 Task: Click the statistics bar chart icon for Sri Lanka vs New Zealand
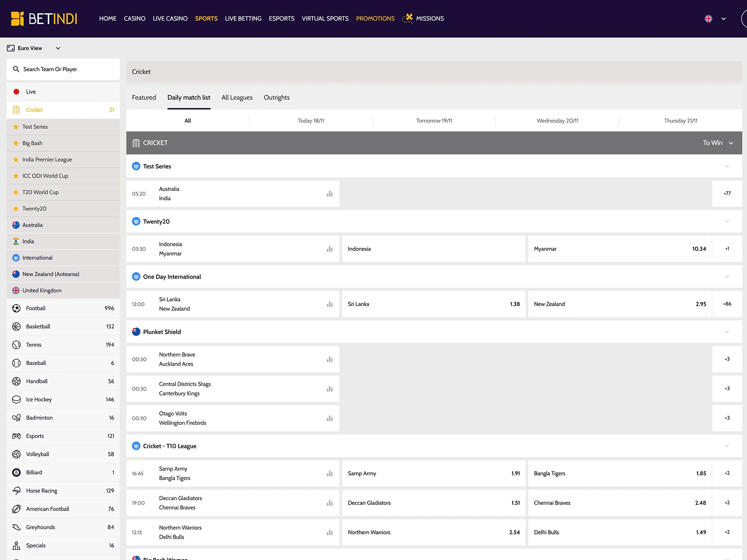[330, 304]
